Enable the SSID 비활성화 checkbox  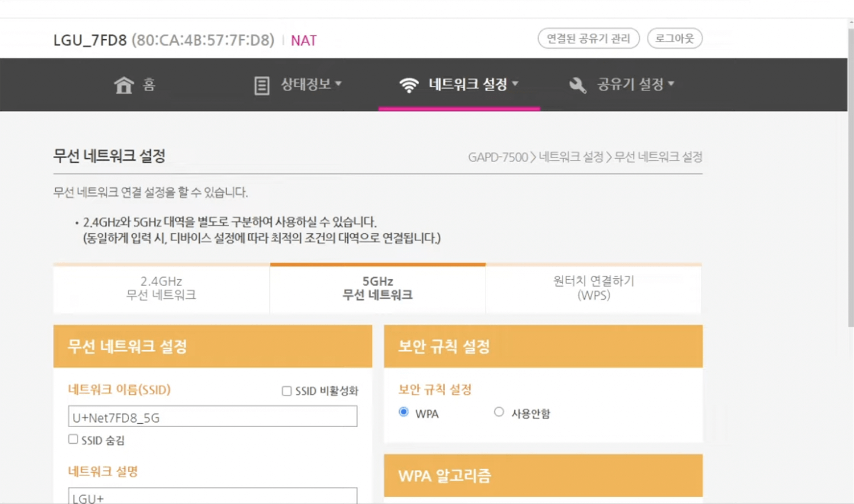coord(286,391)
